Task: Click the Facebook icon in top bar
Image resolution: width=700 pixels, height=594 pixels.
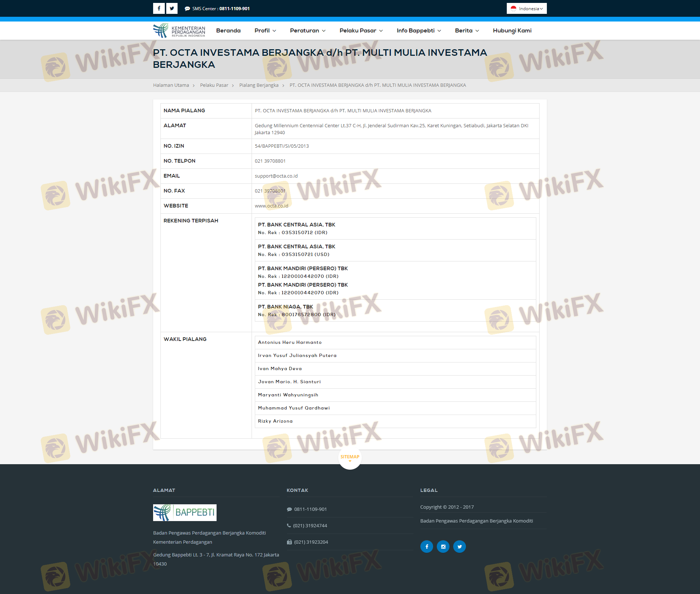Action: 159,8
